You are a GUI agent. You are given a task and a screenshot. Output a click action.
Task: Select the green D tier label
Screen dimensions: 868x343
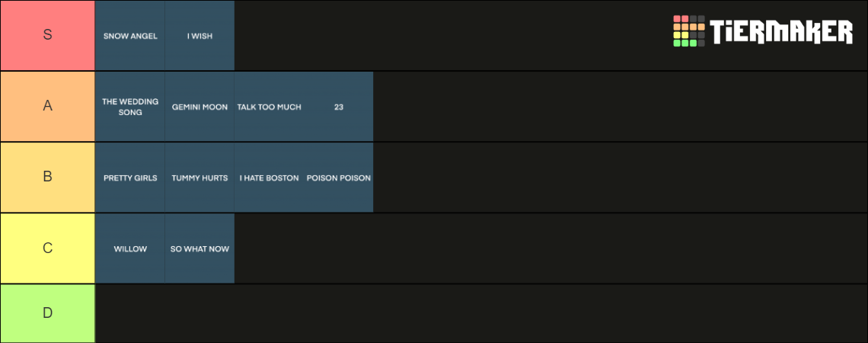click(48, 313)
